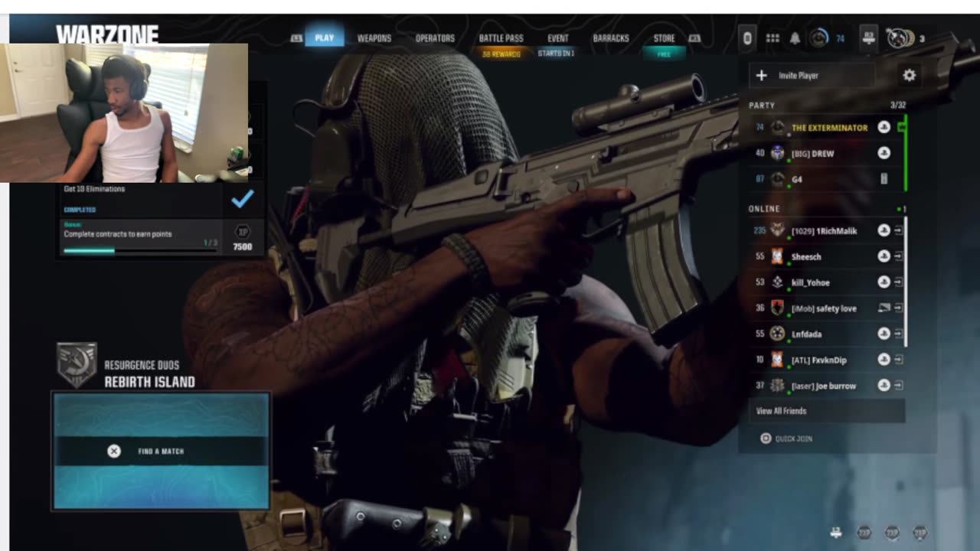Image resolution: width=980 pixels, height=551 pixels.
Task: Click View All Friends button
Action: pyautogui.click(x=827, y=411)
